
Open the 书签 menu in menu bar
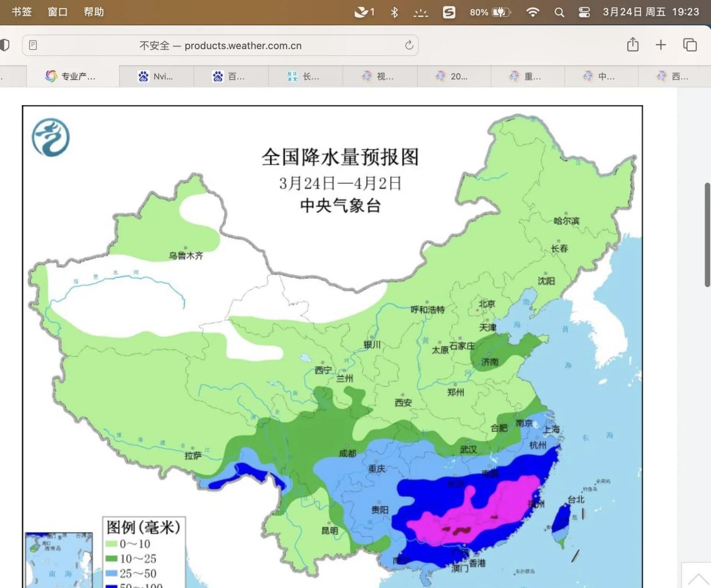22,12
